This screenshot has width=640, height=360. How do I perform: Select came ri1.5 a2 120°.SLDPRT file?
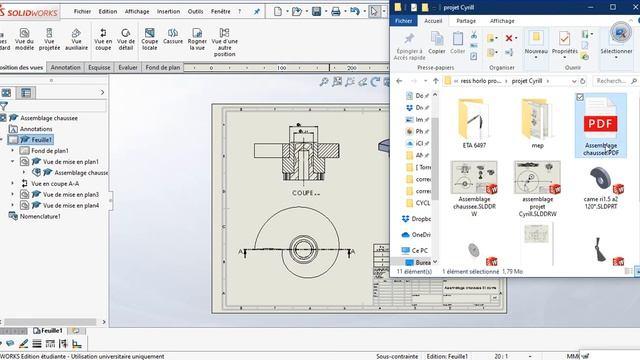[x=600, y=187]
